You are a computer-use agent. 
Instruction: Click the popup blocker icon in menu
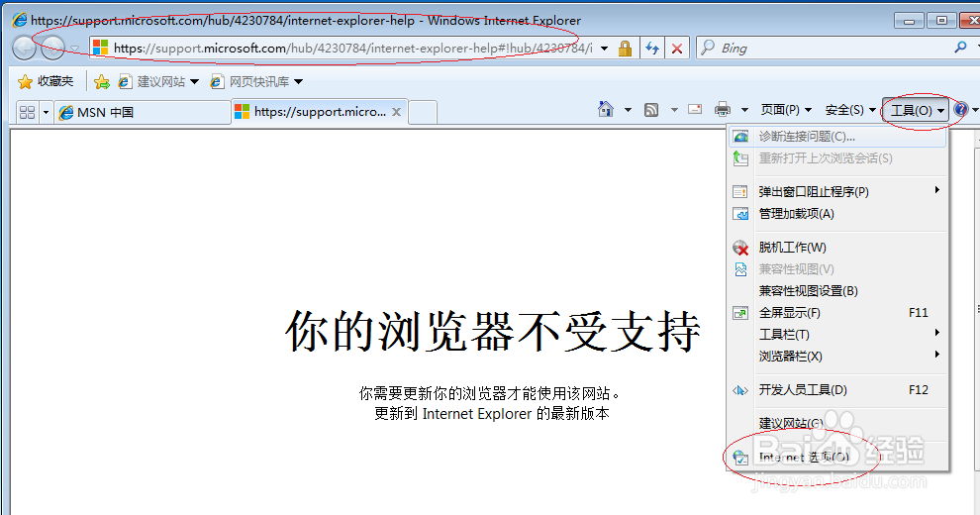pyautogui.click(x=740, y=192)
